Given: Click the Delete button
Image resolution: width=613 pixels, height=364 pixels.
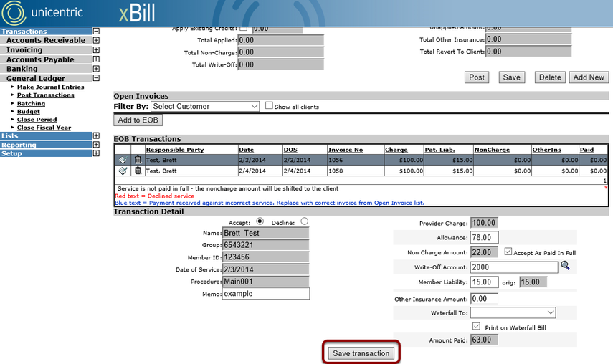Looking at the screenshot, I should [550, 77].
